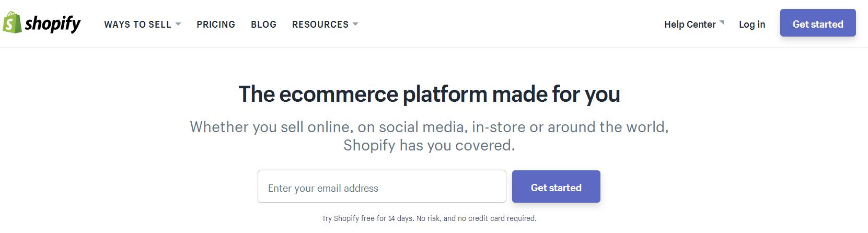868x233 pixels.
Task: Click the 'made for you' headline words
Action: tap(556, 95)
